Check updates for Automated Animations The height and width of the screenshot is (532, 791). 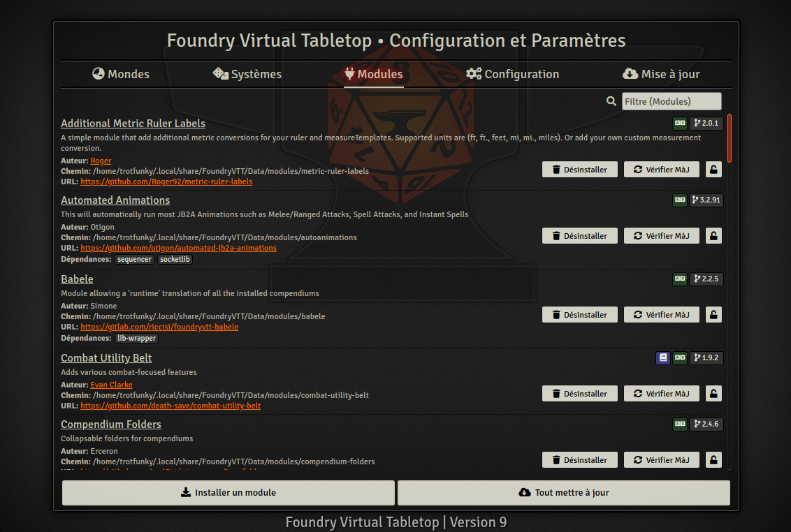click(x=661, y=236)
